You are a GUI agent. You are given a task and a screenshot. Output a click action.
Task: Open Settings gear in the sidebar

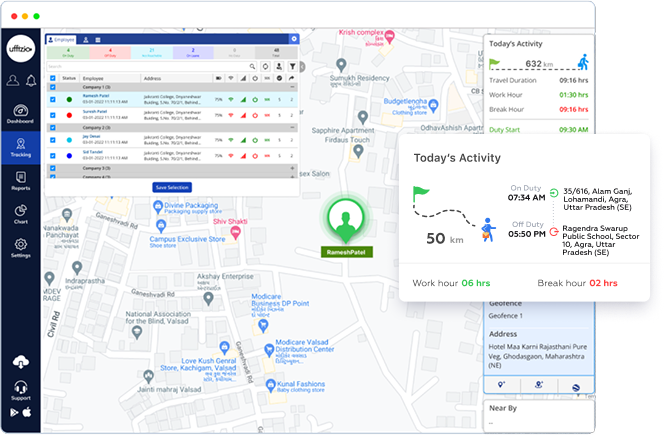[21, 248]
